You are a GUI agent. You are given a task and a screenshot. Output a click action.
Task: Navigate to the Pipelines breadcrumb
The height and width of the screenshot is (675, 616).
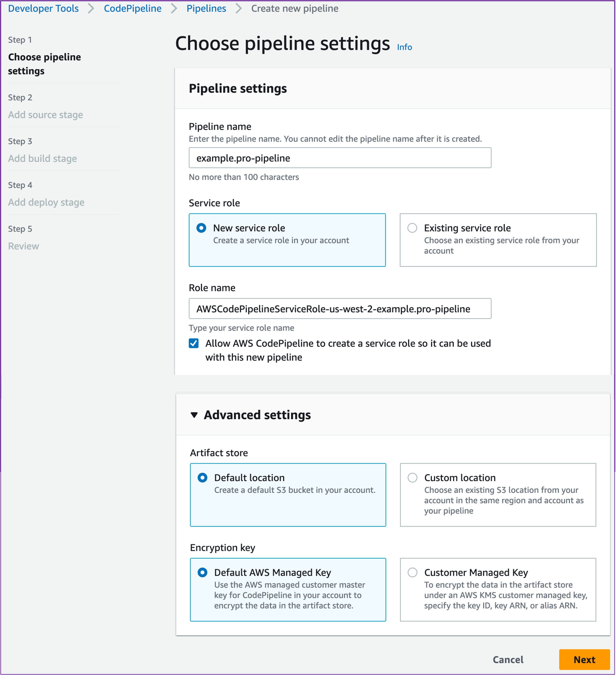(206, 8)
